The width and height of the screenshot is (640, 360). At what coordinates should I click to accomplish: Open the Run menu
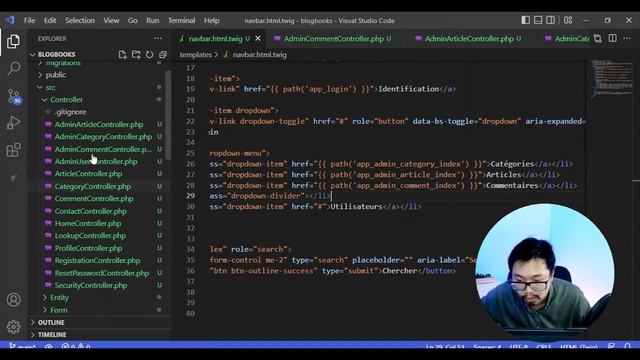pyautogui.click(x=153, y=20)
